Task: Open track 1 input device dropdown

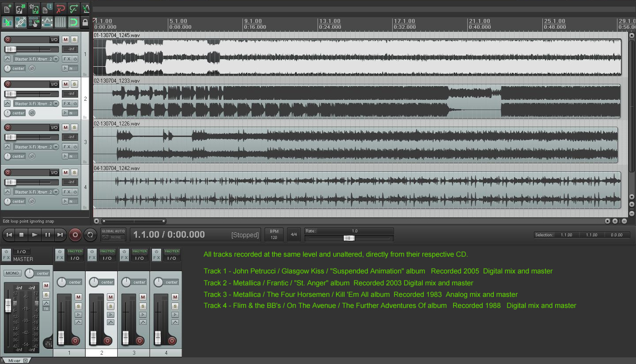Action: click(36, 59)
